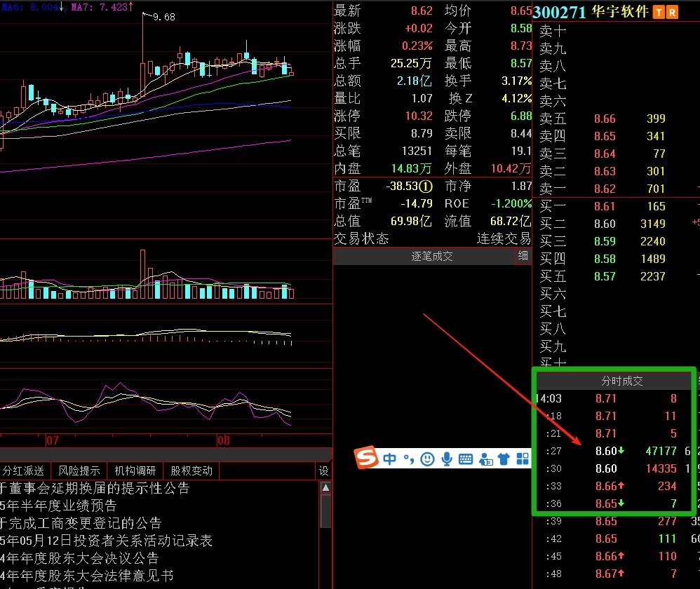Click the announcement list scrollbar thumb
This screenshot has width=700, height=589.
tap(326, 510)
